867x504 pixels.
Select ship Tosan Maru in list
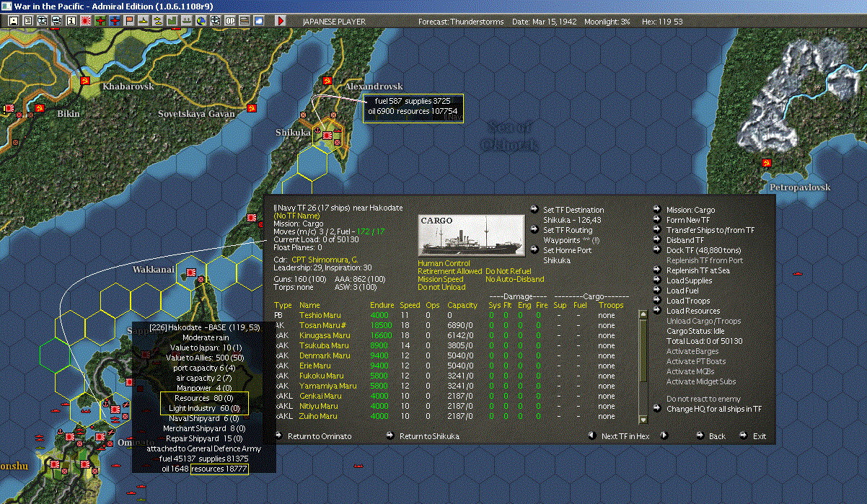(321, 325)
